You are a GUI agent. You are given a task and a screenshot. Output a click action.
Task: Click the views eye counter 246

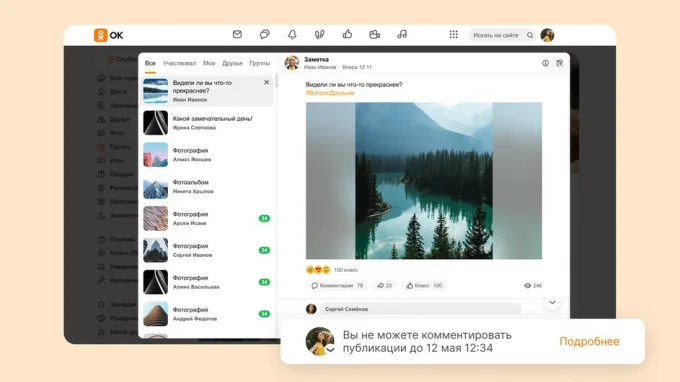(533, 285)
